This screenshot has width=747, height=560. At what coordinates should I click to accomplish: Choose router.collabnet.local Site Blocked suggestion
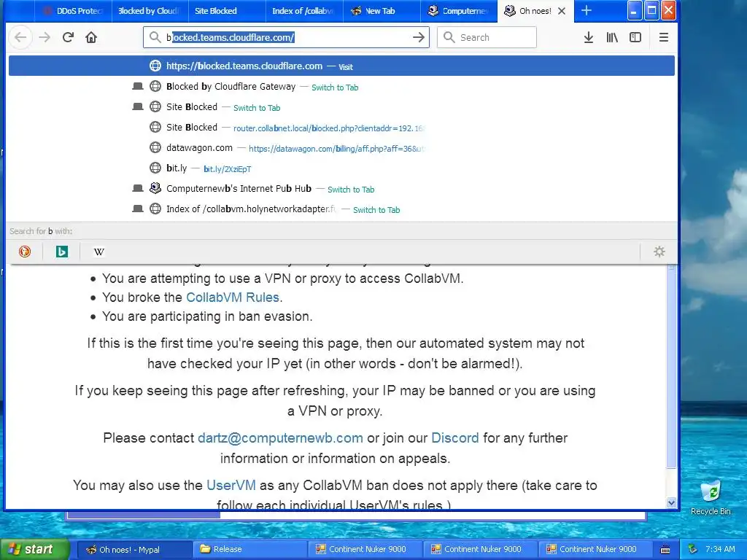341,128
